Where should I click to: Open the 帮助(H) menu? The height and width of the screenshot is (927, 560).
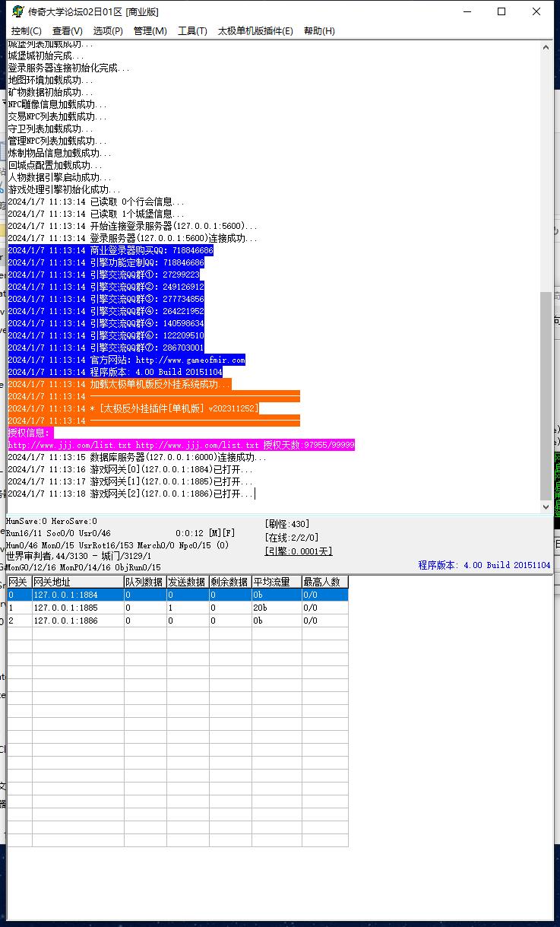[x=319, y=30]
